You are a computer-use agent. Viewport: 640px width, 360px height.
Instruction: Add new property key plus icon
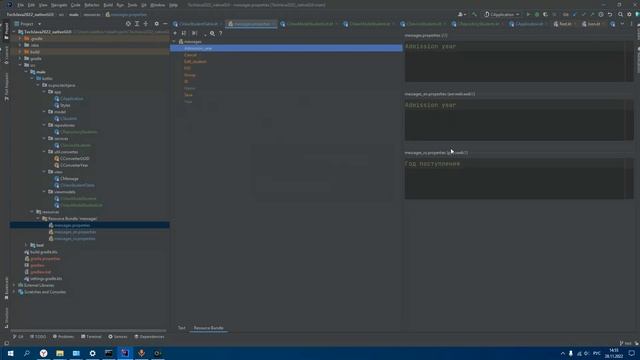175,33
